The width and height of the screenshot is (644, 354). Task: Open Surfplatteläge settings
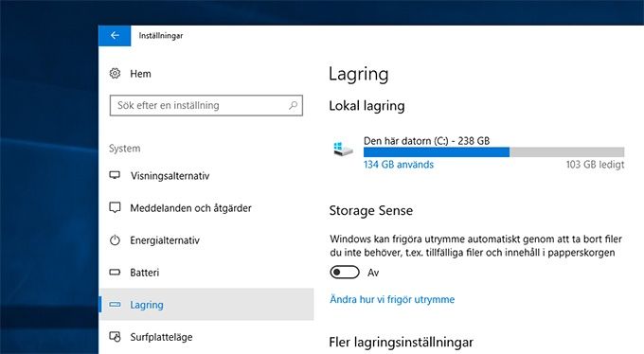pyautogui.click(x=161, y=337)
